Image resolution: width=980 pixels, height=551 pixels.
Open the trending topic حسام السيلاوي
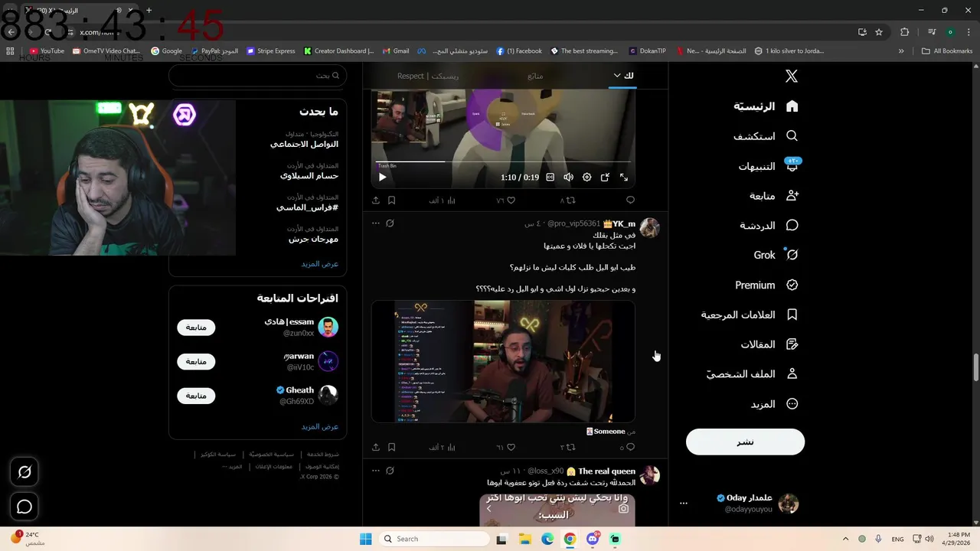tap(309, 175)
